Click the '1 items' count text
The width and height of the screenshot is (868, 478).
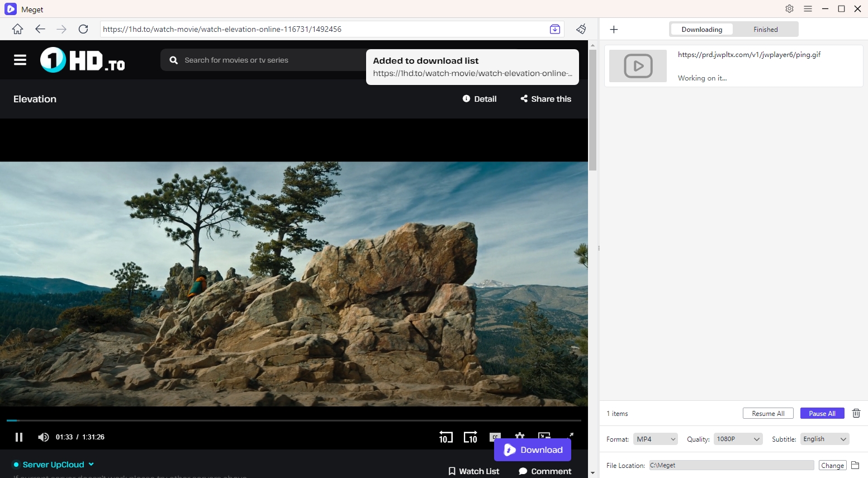tap(617, 414)
